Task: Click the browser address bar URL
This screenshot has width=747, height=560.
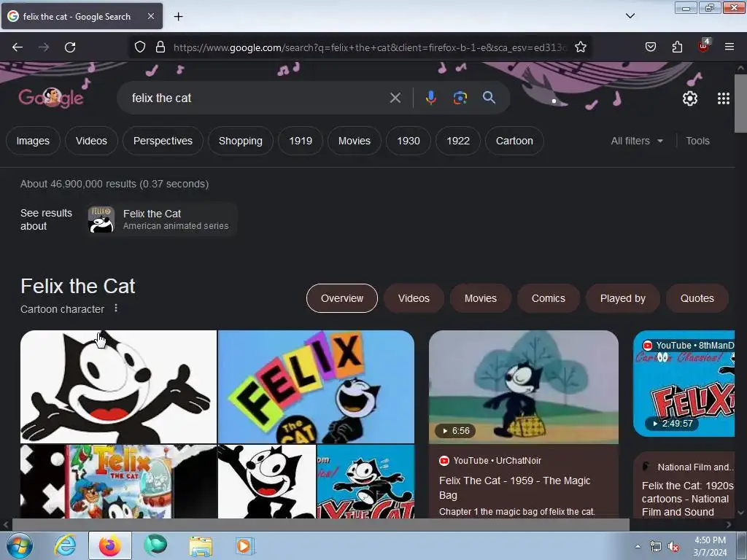Action: [369, 47]
